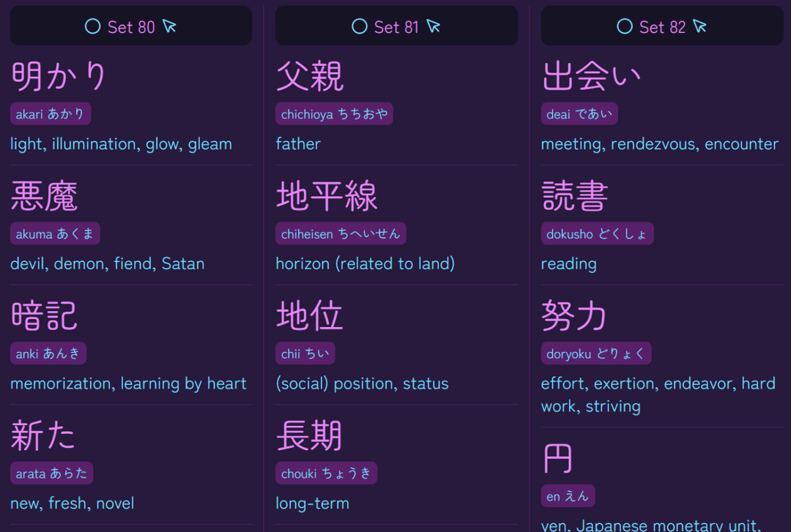Click the 円 yen vocabulary entry

[x=662, y=486]
